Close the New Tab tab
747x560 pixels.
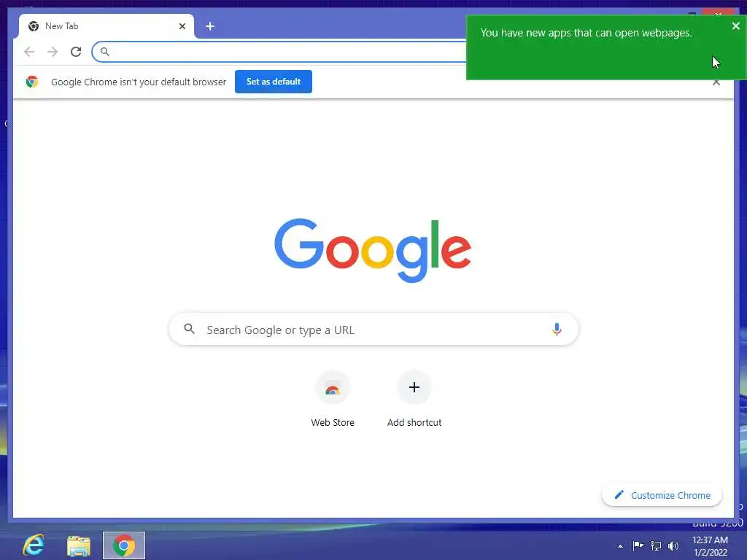point(182,26)
